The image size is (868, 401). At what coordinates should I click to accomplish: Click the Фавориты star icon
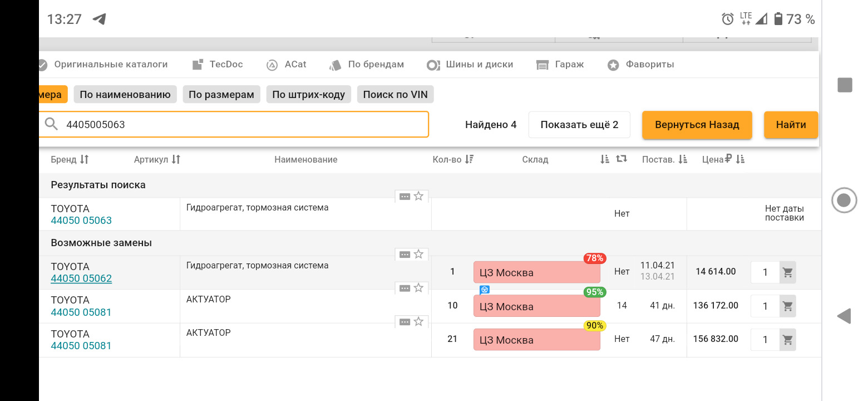(613, 65)
